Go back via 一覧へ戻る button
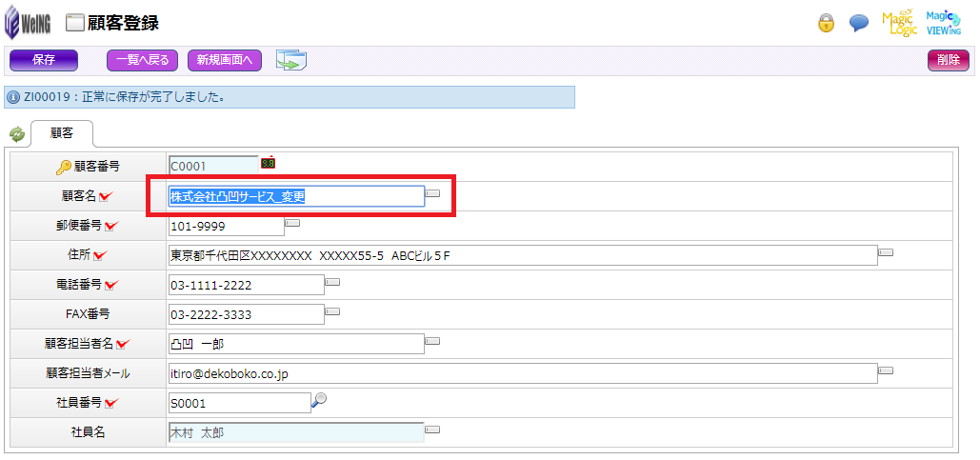Image resolution: width=980 pixels, height=460 pixels. click(143, 60)
